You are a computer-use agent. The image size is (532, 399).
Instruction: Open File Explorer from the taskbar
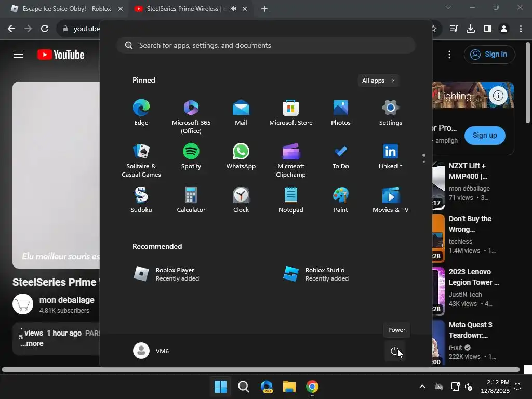click(x=289, y=387)
